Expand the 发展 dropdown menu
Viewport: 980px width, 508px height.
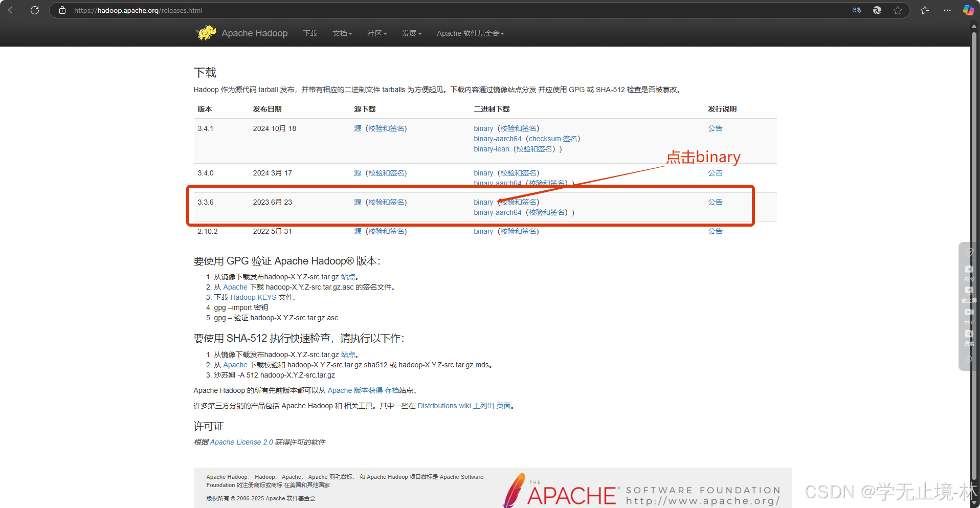click(412, 33)
